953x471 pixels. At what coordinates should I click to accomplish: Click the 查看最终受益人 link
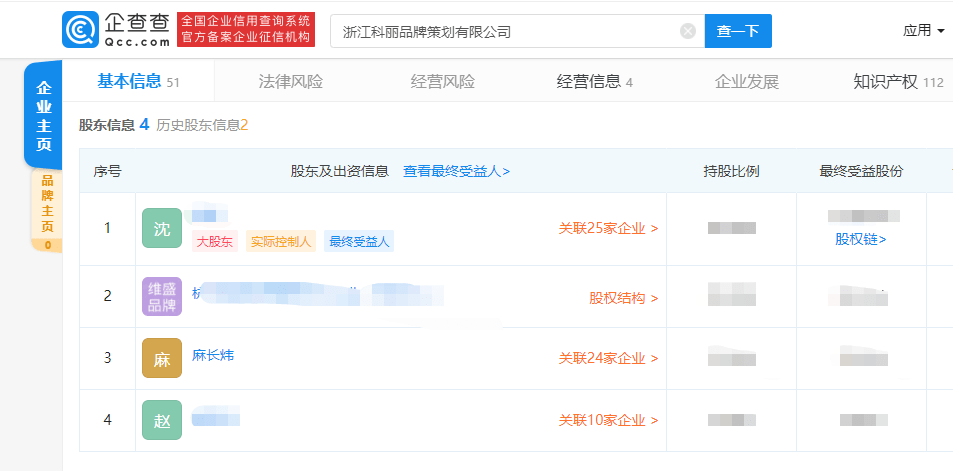click(x=456, y=171)
